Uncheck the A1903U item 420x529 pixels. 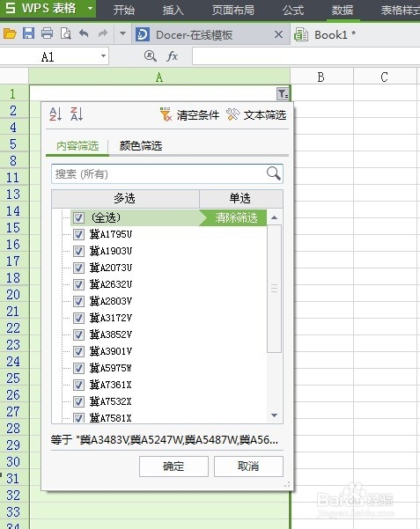pyautogui.click(x=78, y=251)
